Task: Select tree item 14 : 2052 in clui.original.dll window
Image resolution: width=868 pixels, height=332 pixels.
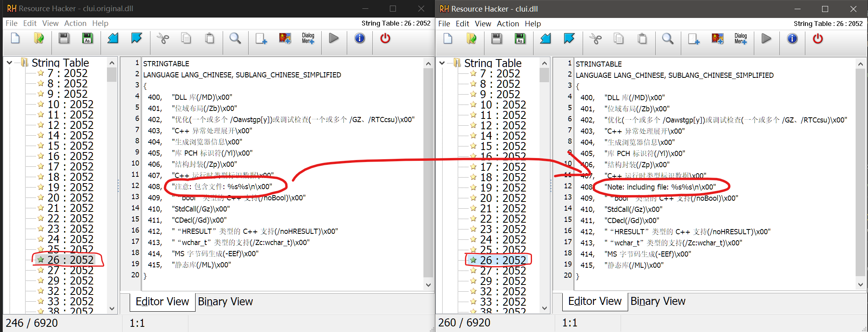Action: pyautogui.click(x=70, y=136)
